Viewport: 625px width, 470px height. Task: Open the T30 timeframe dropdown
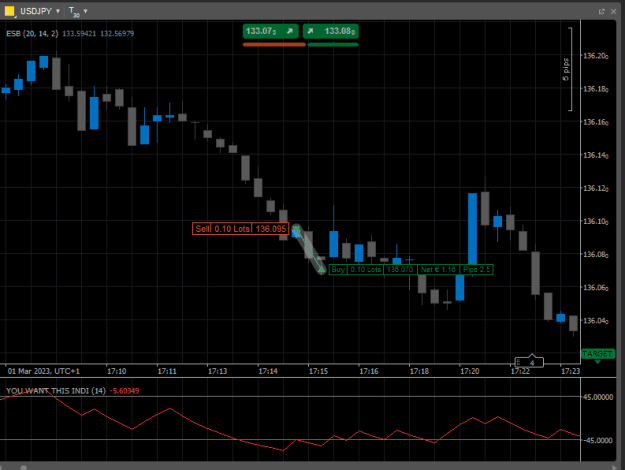(85, 11)
